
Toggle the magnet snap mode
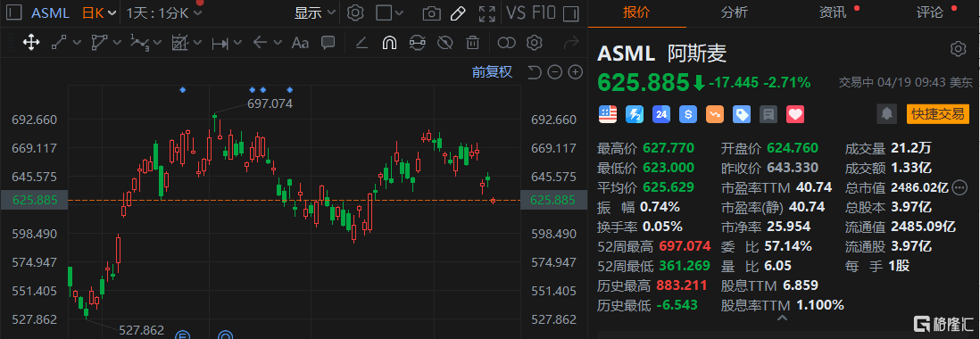(389, 43)
